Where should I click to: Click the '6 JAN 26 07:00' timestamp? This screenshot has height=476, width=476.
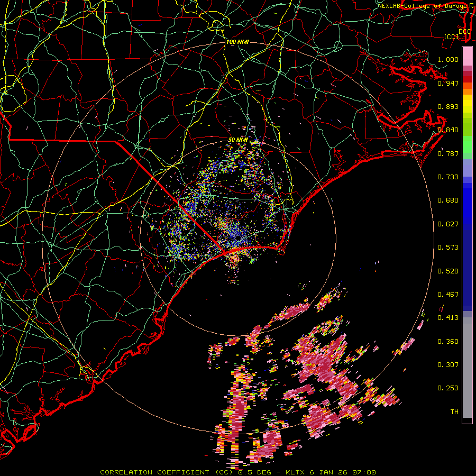coord(343,472)
